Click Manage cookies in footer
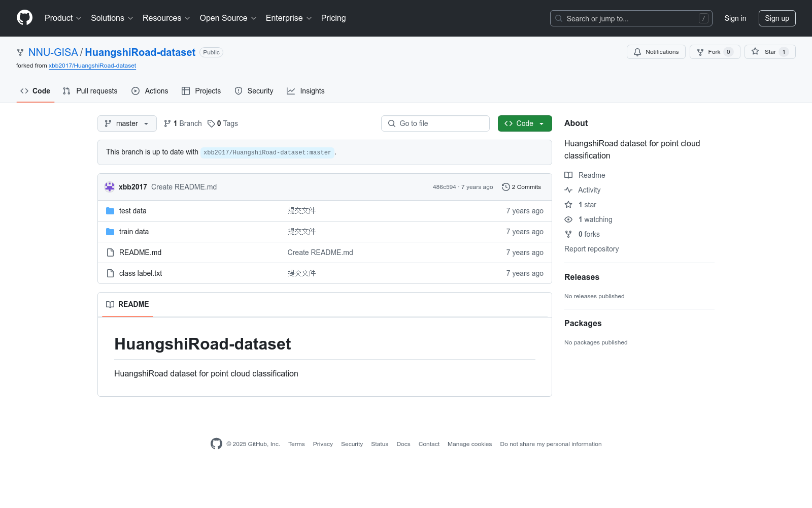 [469, 444]
